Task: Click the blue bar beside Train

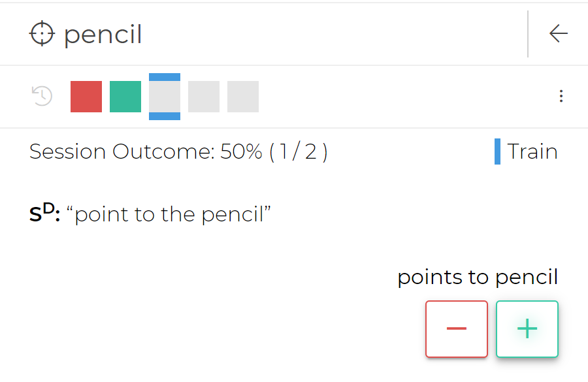Action: tap(498, 151)
